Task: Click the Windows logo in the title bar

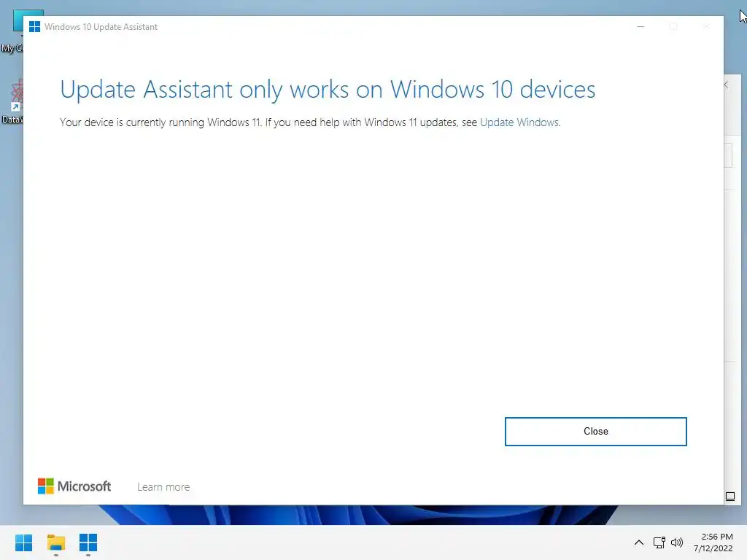Action: pyautogui.click(x=34, y=27)
